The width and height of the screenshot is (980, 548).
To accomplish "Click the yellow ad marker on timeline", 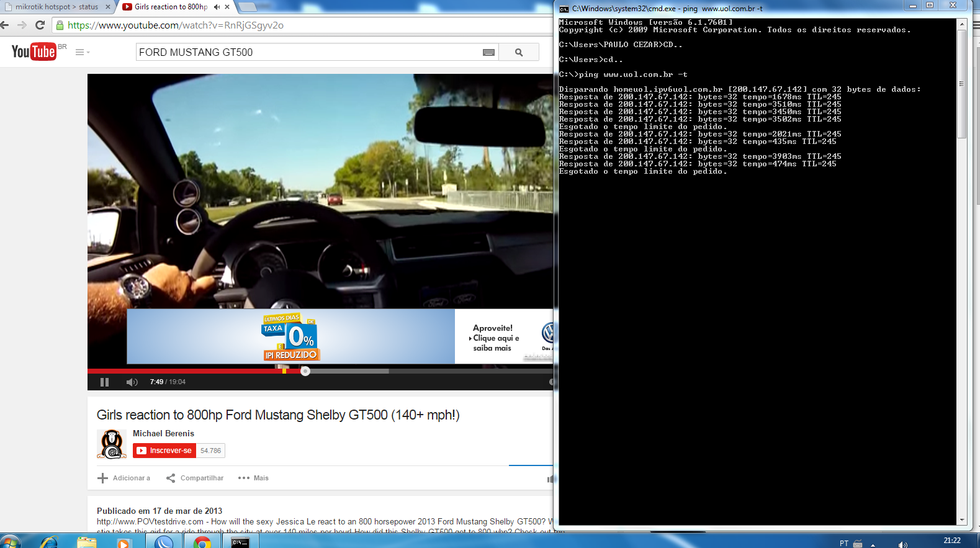I will click(284, 371).
